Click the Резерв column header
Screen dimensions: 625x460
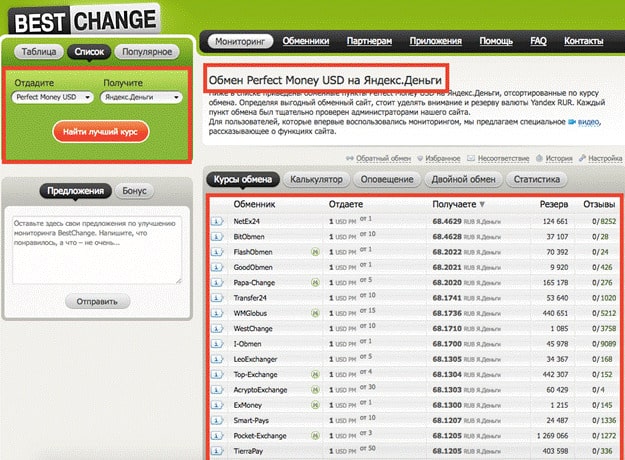pyautogui.click(x=554, y=204)
